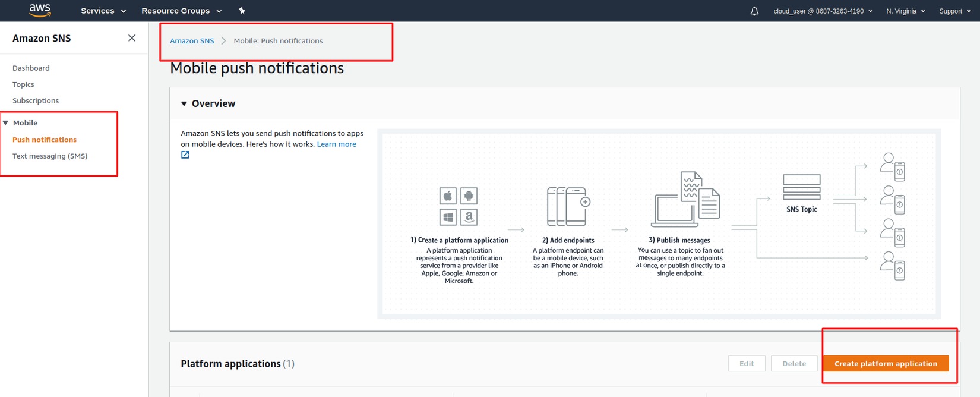Open the Resource Groups dropdown
Image resolution: width=980 pixels, height=397 pixels.
coord(181,11)
